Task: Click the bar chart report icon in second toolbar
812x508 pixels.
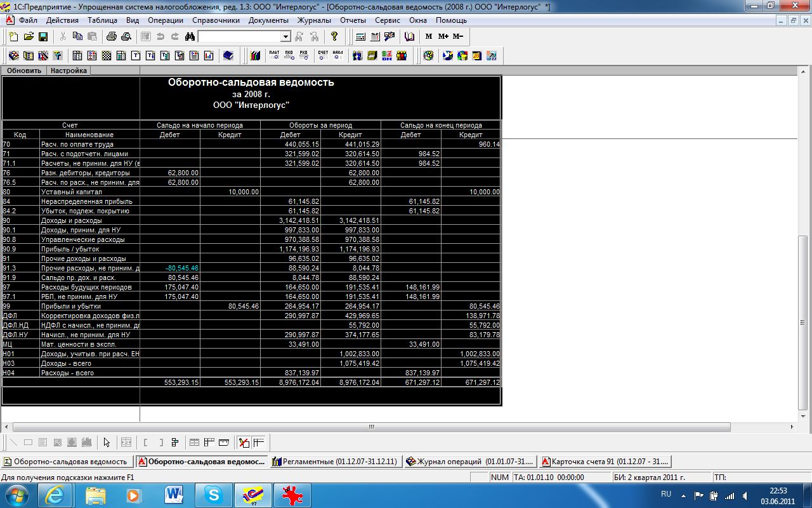Action: pyautogui.click(x=209, y=55)
